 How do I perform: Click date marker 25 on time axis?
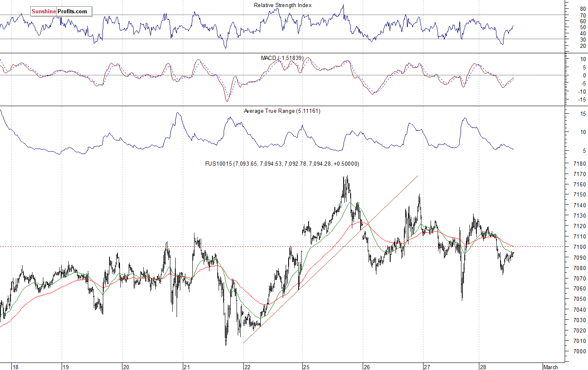(x=306, y=367)
